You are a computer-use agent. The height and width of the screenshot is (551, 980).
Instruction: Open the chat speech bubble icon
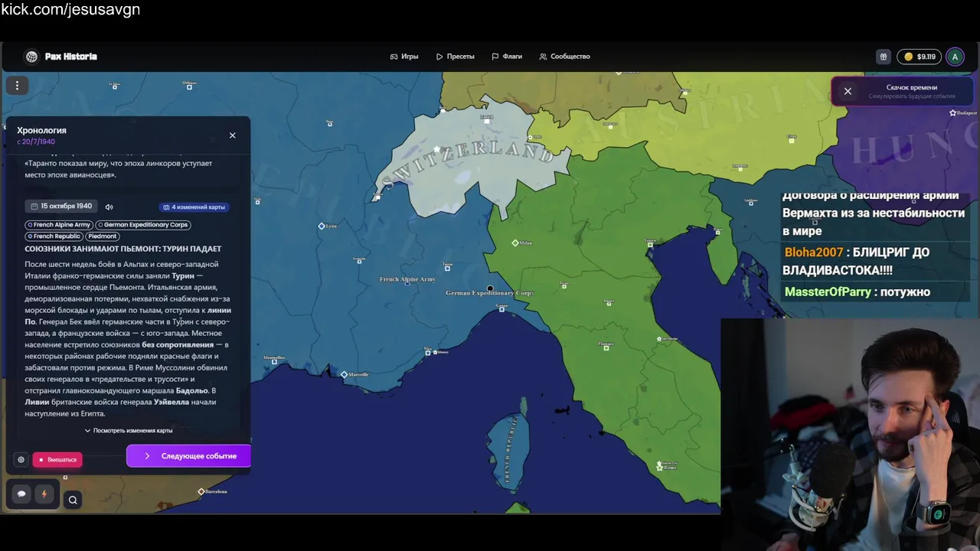(x=21, y=494)
